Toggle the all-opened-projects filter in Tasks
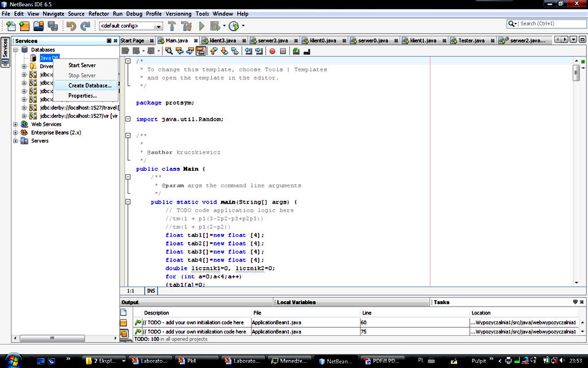588x368 pixels. [x=124, y=333]
